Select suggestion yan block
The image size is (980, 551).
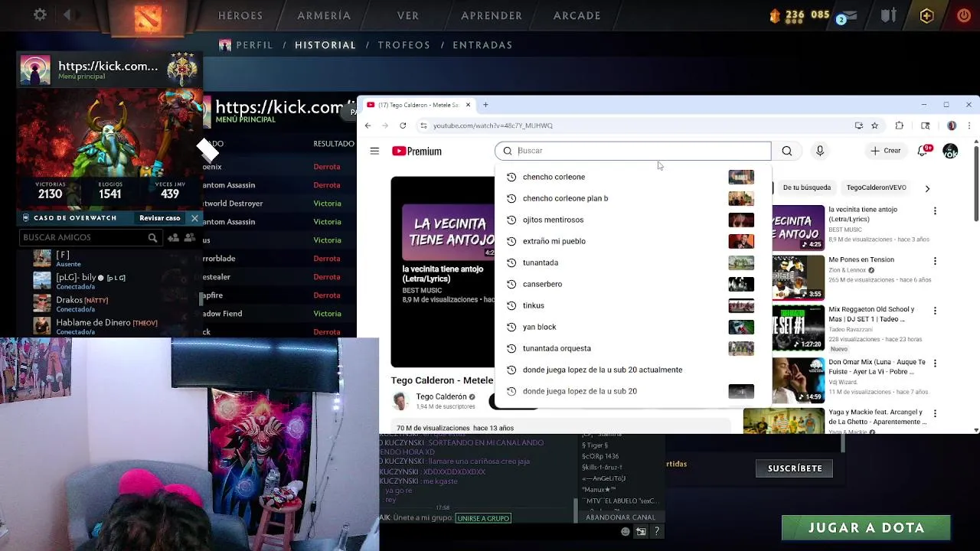(x=633, y=327)
